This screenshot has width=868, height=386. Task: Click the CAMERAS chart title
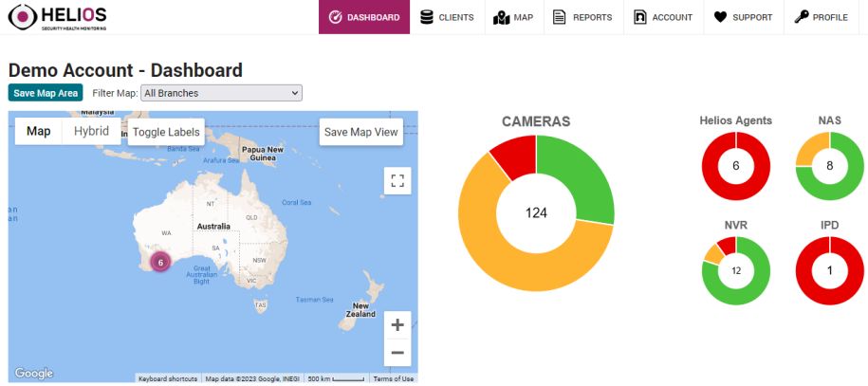[x=536, y=121]
